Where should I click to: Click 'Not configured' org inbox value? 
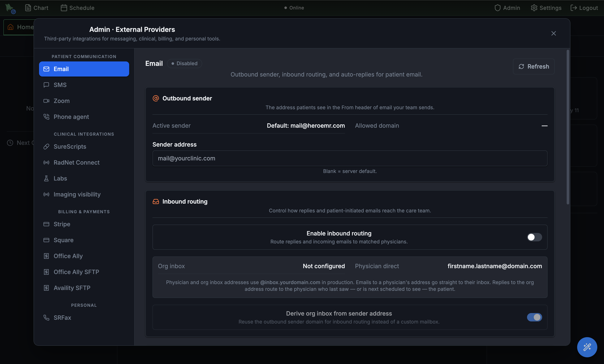324,266
